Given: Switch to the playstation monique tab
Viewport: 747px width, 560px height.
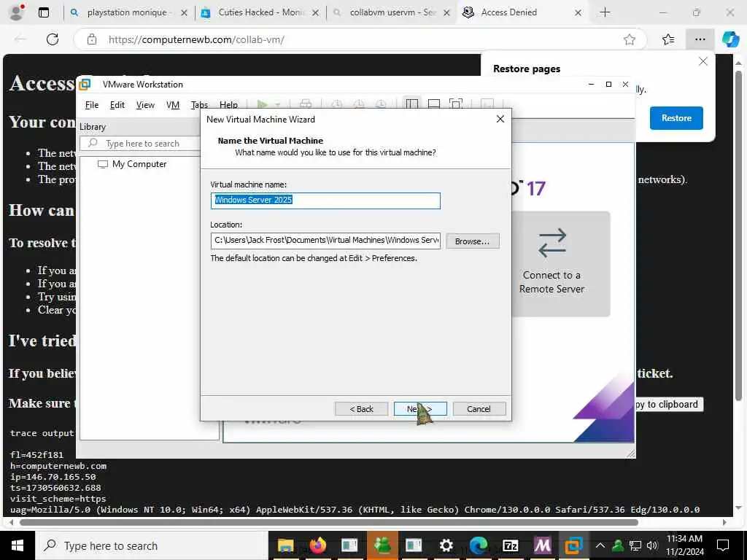Looking at the screenshot, I should pos(127,12).
